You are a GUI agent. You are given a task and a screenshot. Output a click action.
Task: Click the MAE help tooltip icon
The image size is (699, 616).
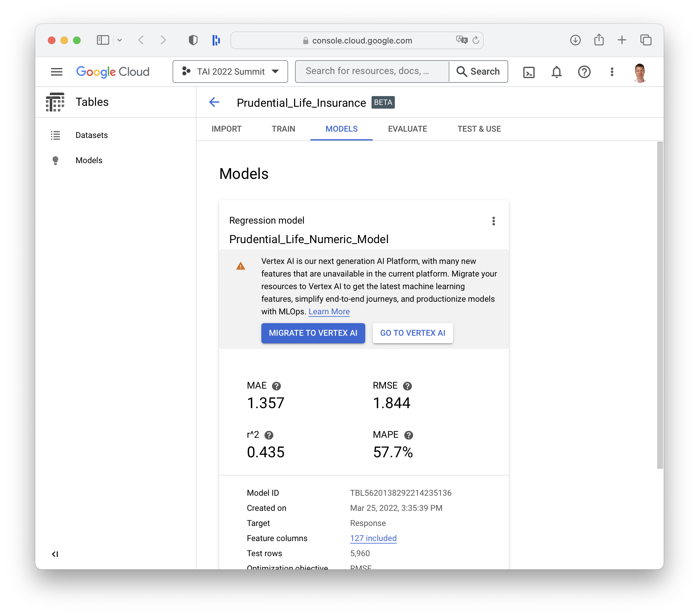click(276, 386)
